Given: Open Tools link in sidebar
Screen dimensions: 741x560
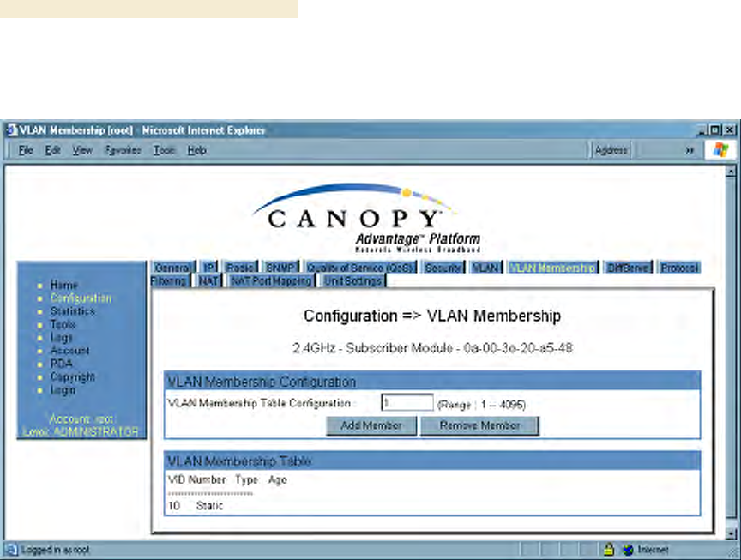Looking at the screenshot, I should pos(63,325).
